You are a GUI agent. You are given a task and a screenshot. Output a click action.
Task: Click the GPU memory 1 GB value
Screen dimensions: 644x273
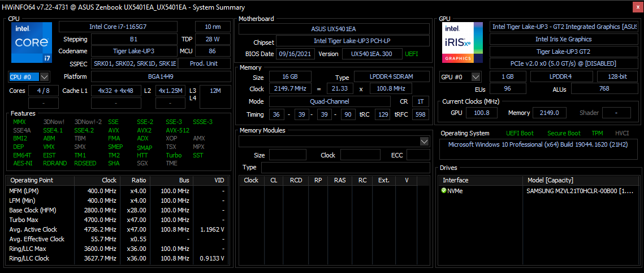(x=508, y=77)
